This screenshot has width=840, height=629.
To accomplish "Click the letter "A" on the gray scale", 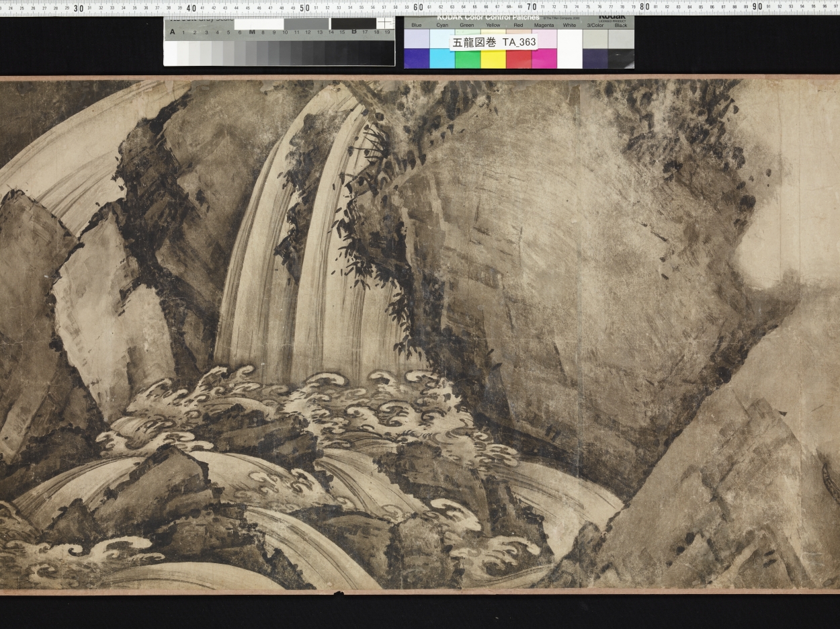I will (173, 32).
